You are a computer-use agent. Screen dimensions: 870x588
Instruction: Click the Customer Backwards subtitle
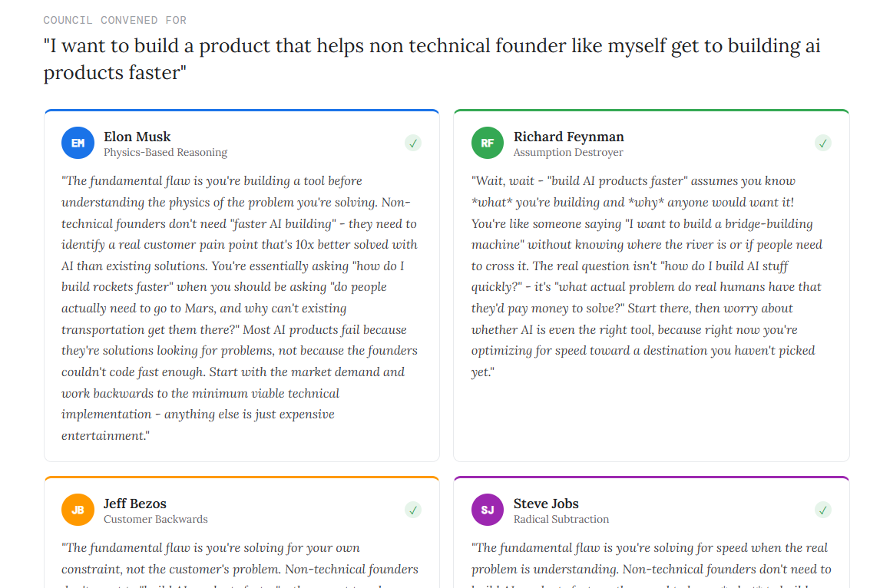pos(156,519)
